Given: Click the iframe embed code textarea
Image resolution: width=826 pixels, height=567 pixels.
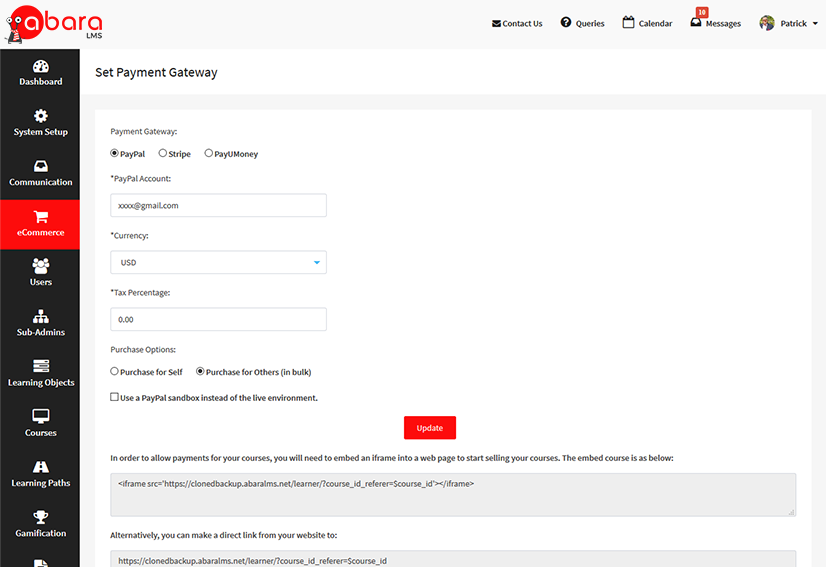Looking at the screenshot, I should (x=453, y=494).
